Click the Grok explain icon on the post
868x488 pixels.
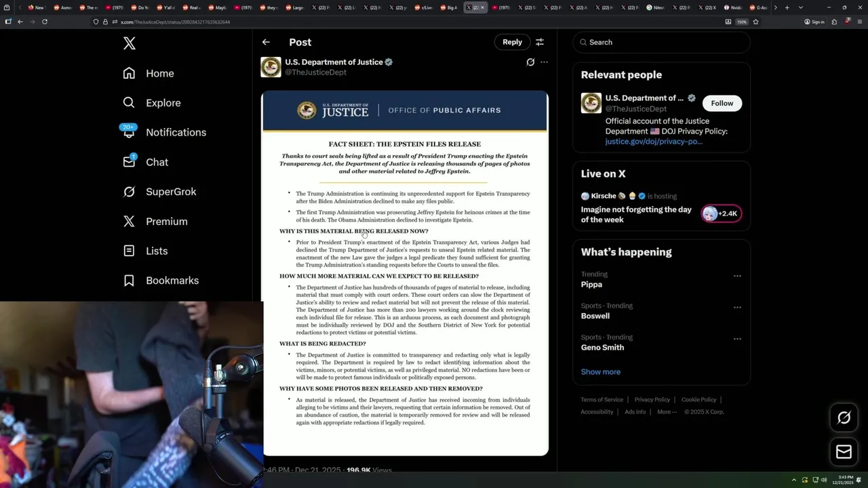[530, 62]
